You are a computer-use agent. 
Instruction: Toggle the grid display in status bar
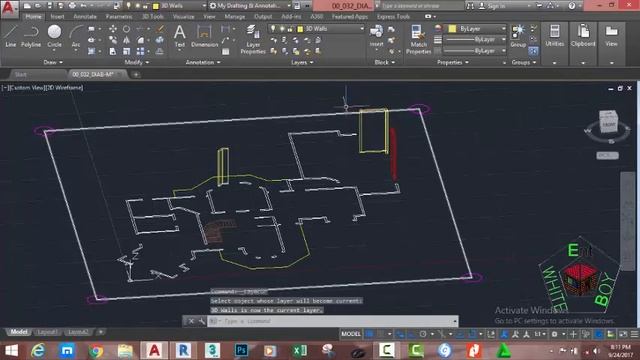tap(369, 334)
